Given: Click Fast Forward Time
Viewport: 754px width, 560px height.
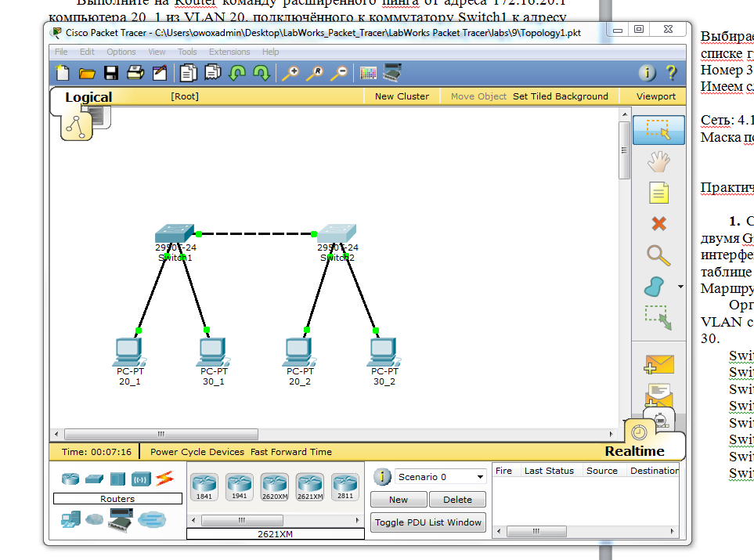Looking at the screenshot, I should 291,452.
